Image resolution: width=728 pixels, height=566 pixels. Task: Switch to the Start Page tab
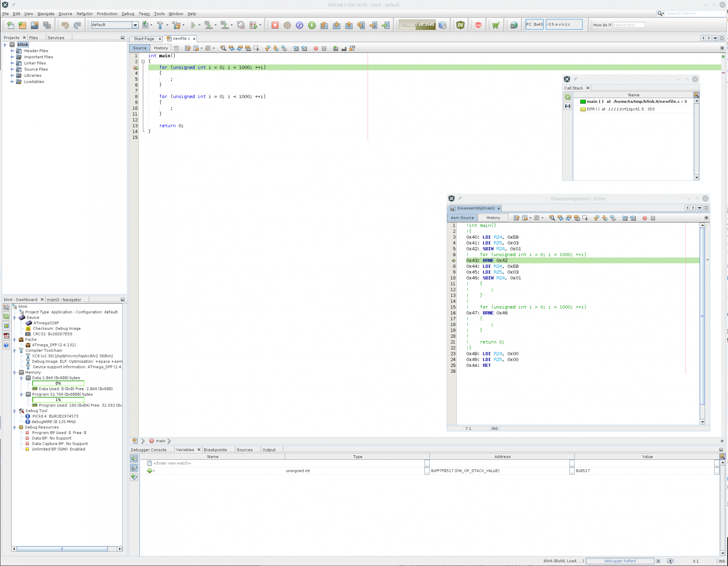point(144,39)
